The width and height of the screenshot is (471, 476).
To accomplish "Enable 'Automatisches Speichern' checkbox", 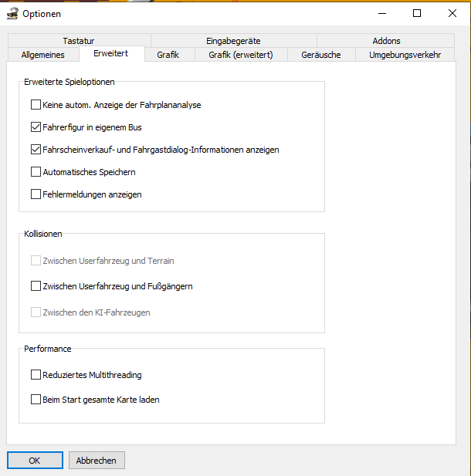I will click(36, 172).
